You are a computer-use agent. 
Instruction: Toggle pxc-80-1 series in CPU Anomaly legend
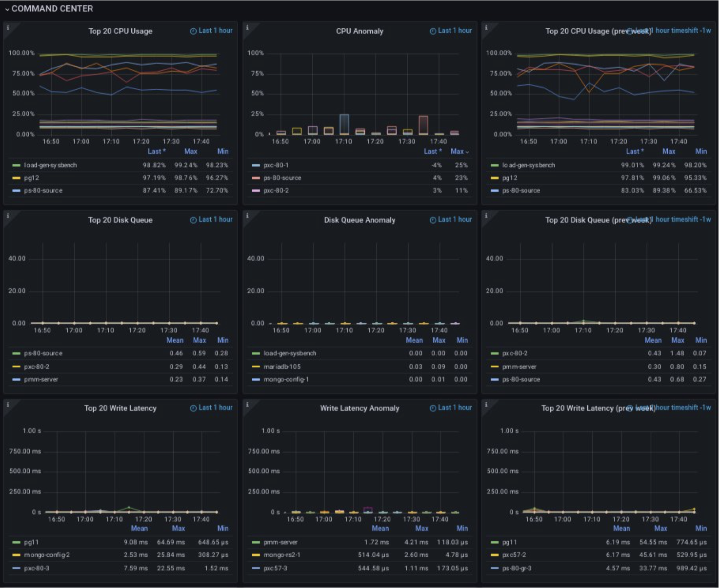[276, 165]
